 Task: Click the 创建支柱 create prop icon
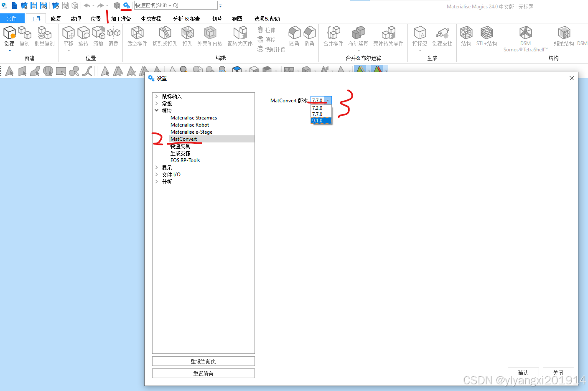[x=442, y=33]
